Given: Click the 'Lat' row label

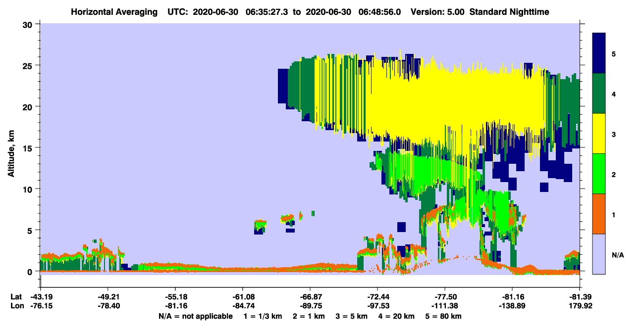Looking at the screenshot, I should [x=16, y=297].
